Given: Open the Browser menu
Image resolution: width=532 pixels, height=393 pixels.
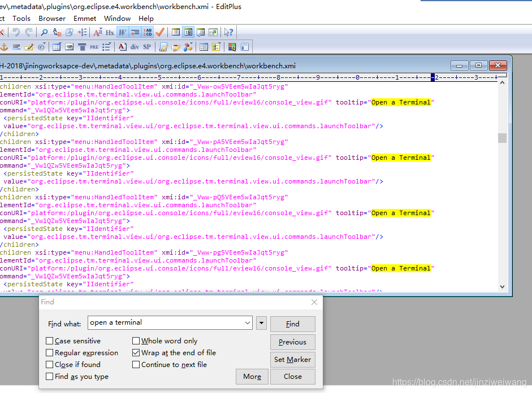Looking at the screenshot, I should (52, 19).
